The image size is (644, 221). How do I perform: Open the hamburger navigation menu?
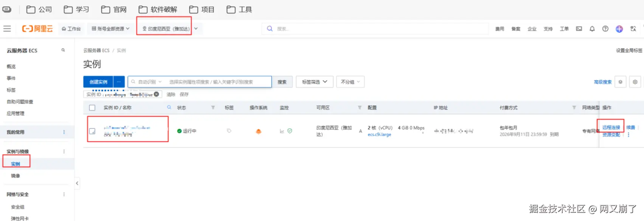[7, 29]
